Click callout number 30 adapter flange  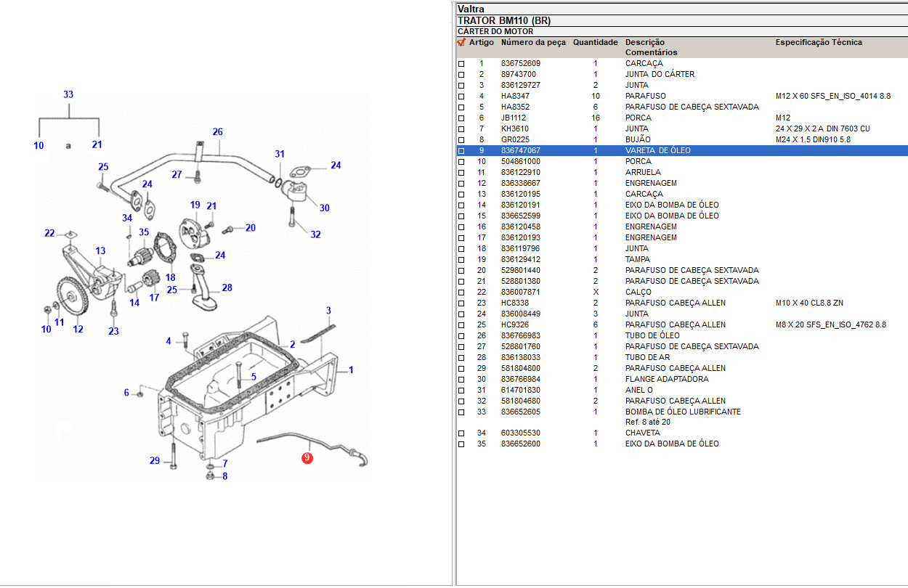[x=324, y=208]
